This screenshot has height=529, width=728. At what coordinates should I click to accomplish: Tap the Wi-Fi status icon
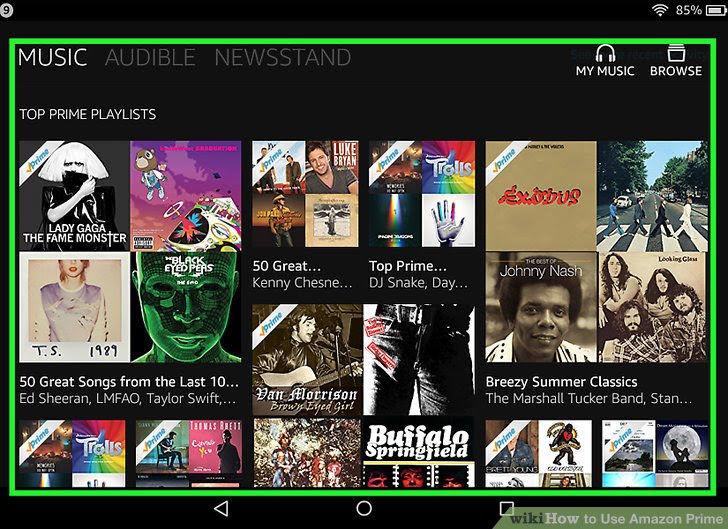[x=660, y=10]
